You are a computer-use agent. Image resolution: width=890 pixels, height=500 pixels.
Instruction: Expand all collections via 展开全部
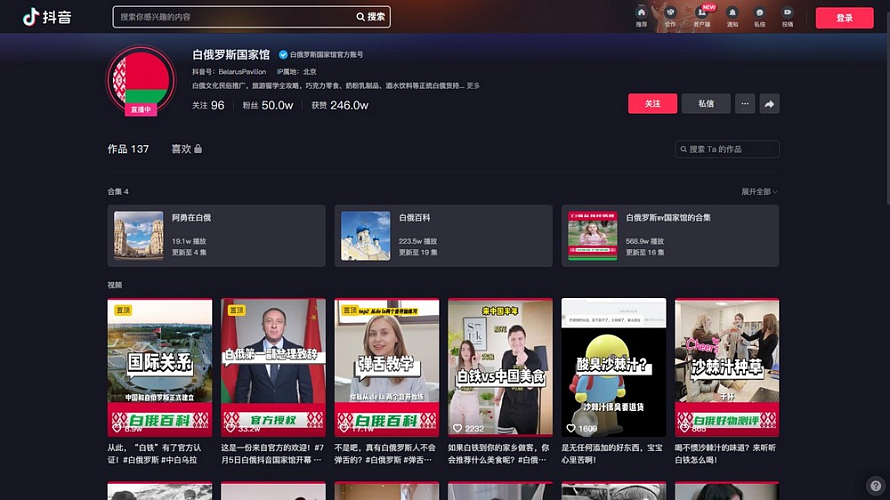coord(759,191)
